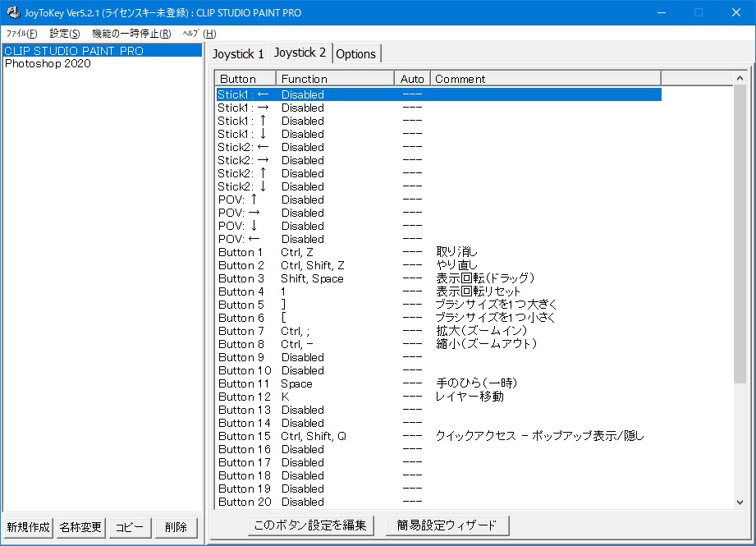Image resolution: width=756 pixels, height=546 pixels.
Task: Switch to the Joystick 1 tab
Action: [x=238, y=53]
